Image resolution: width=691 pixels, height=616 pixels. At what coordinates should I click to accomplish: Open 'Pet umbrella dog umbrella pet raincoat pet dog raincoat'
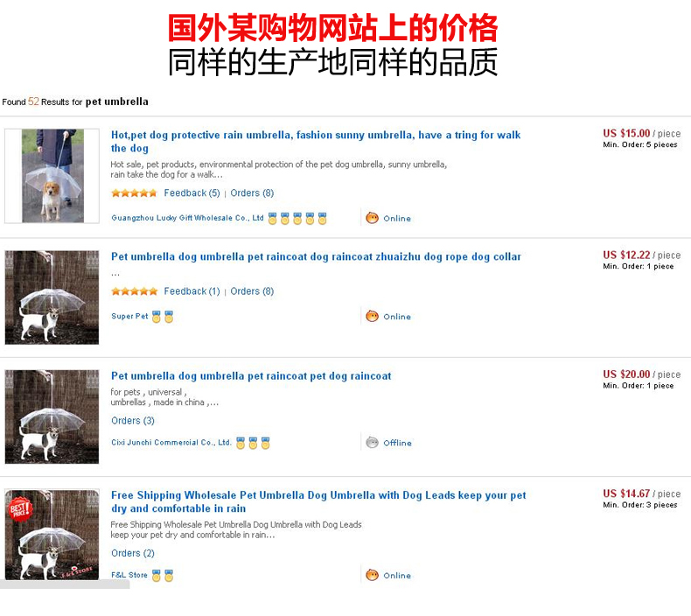(x=251, y=376)
